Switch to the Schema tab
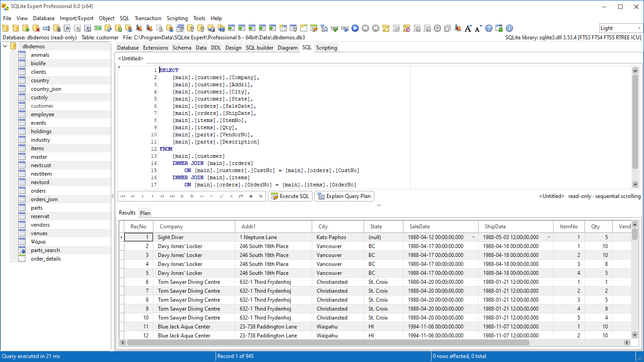Screen dimensions: 644x362 pyautogui.click(x=182, y=48)
